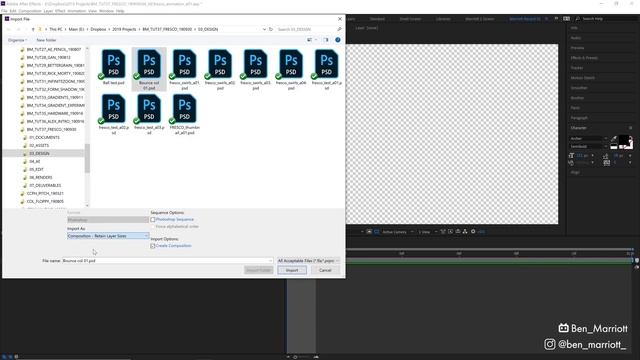This screenshot has height=360, width=640.
Task: Select the fresco_test_a03.psd file
Action: (149, 113)
